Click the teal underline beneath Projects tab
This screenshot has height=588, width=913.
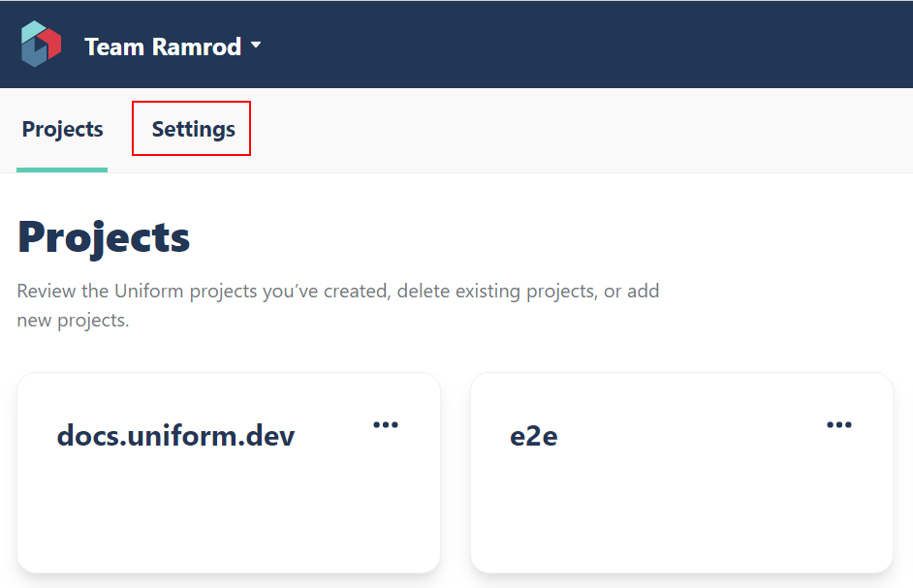[62, 170]
